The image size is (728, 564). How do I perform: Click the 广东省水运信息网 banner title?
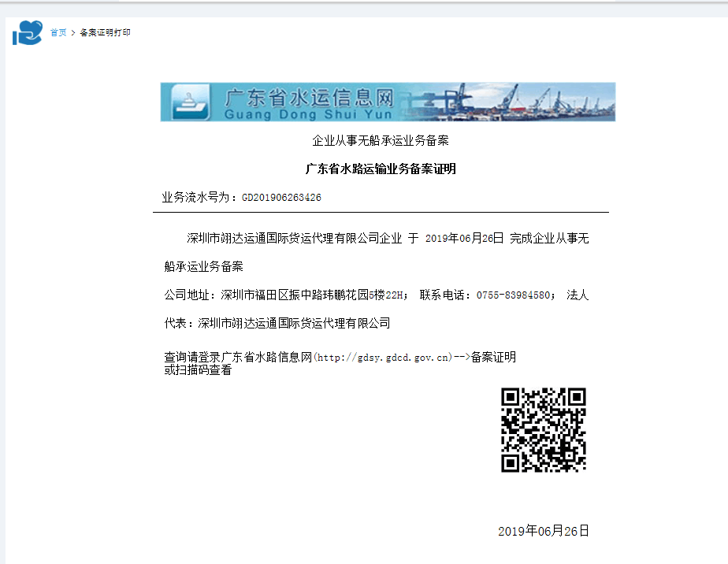click(x=309, y=97)
